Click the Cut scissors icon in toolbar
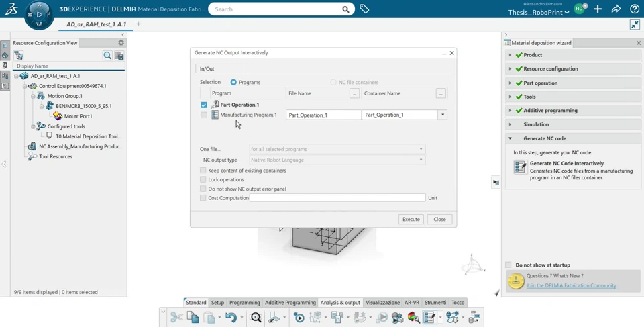The height and width of the screenshot is (327, 644). (x=176, y=317)
